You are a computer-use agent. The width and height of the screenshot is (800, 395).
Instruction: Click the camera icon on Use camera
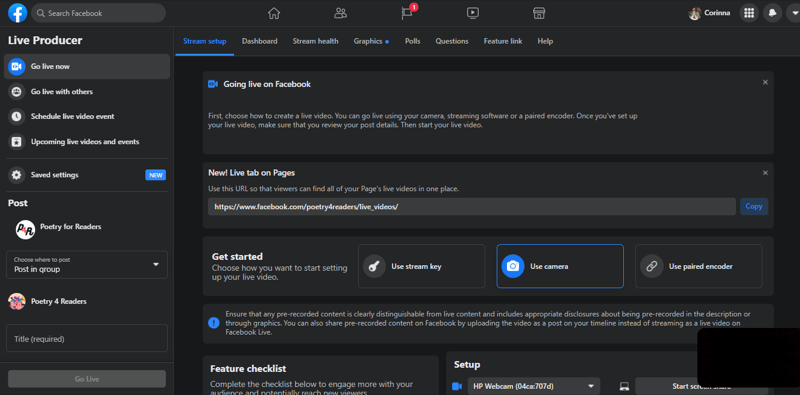pos(513,266)
